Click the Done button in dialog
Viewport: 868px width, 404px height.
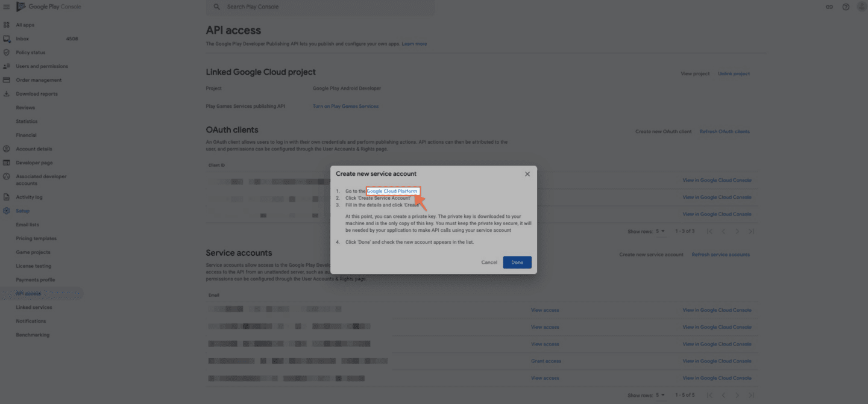tap(517, 263)
